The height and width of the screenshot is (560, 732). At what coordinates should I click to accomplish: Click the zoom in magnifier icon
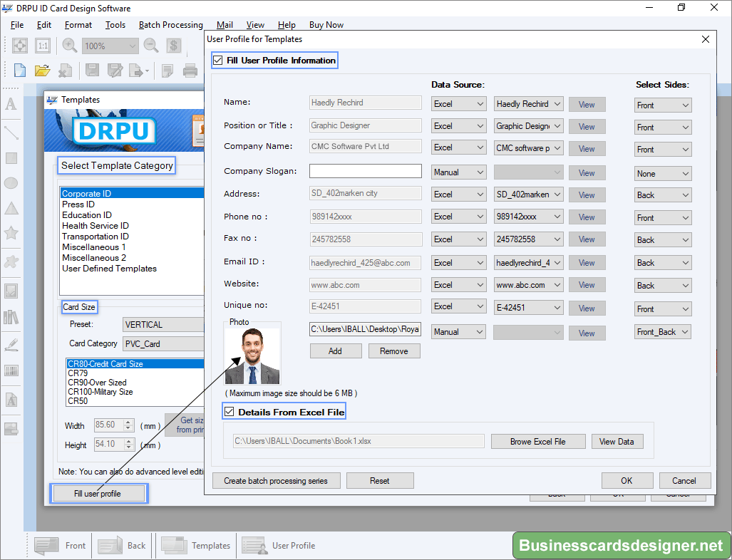(x=70, y=46)
